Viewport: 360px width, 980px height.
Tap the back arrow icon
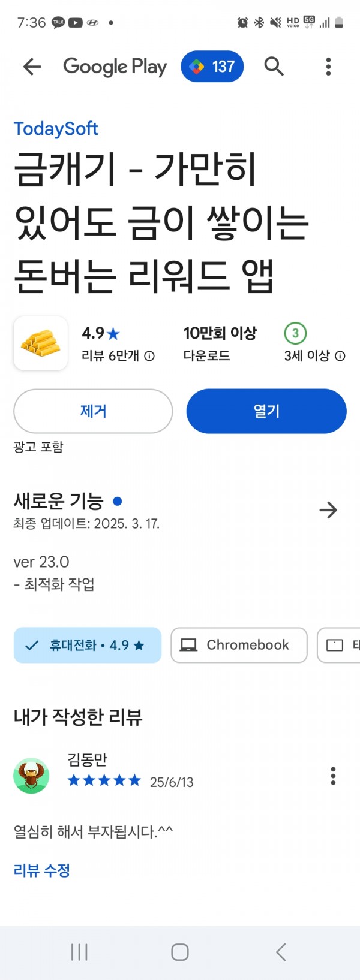tap(32, 67)
